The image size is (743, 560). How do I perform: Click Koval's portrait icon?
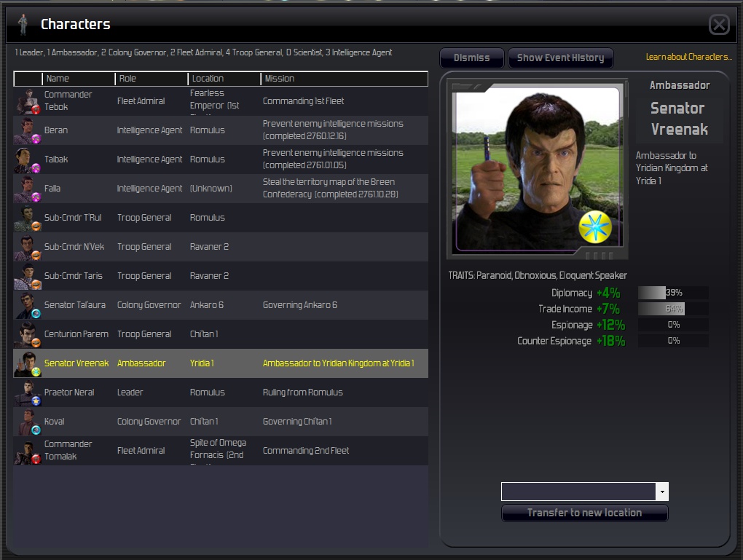(x=28, y=422)
